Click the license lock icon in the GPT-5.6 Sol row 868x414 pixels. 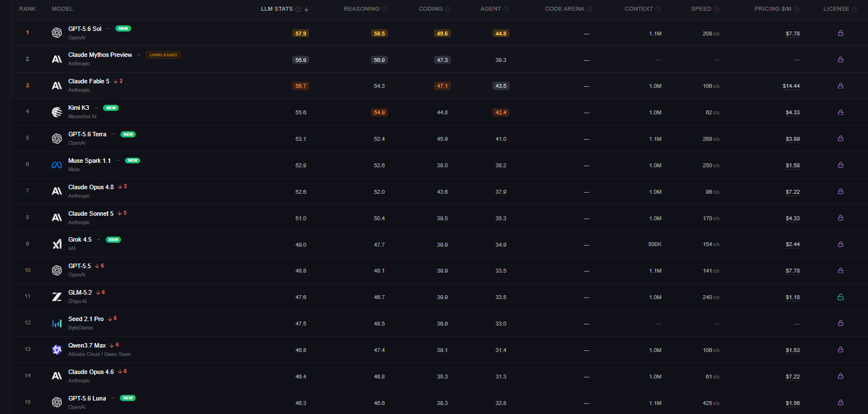pos(840,33)
